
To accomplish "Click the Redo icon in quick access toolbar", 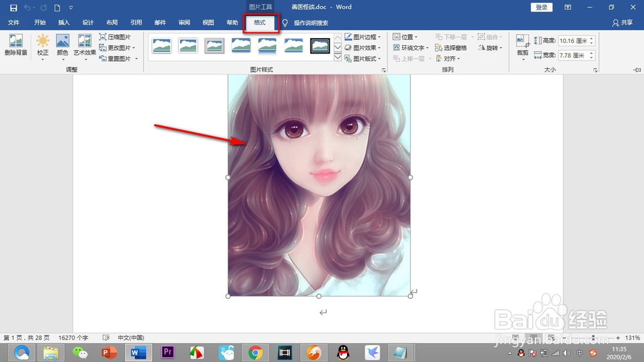I will point(44,8).
